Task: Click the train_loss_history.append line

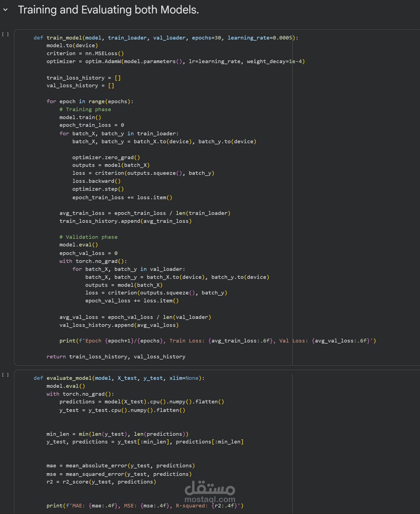Action: click(125, 221)
